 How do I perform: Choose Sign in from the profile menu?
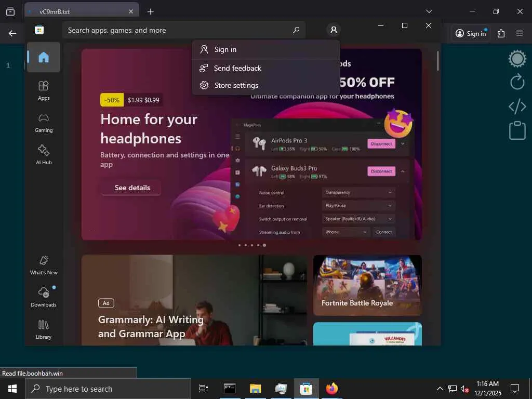pyautogui.click(x=266, y=49)
